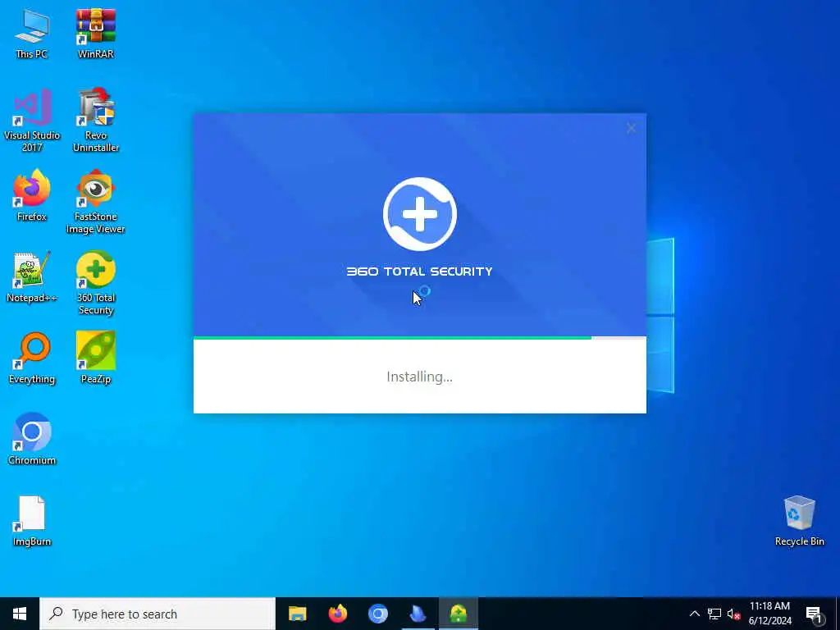Open Chromium from the taskbar
The width and height of the screenshot is (840, 630).
pyautogui.click(x=377, y=614)
